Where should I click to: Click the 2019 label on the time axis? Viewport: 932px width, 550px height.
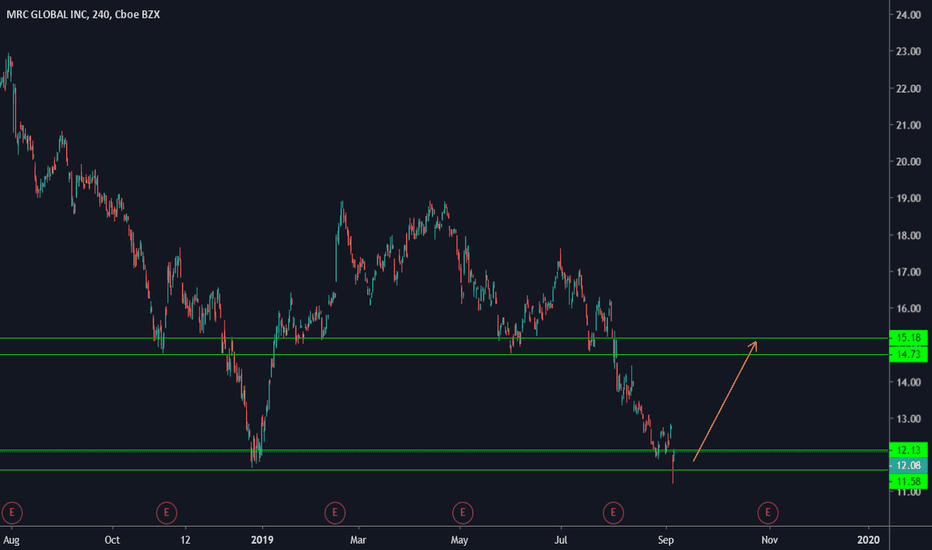(x=262, y=540)
